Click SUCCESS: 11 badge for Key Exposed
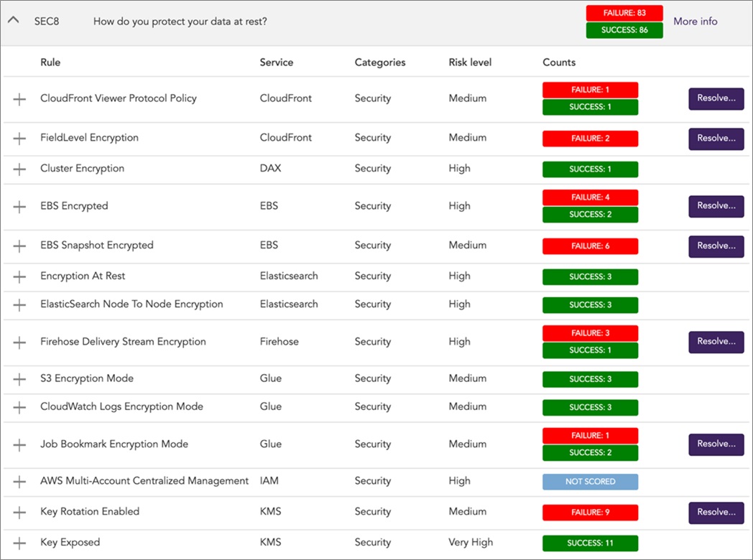This screenshot has width=753, height=560. click(x=590, y=543)
